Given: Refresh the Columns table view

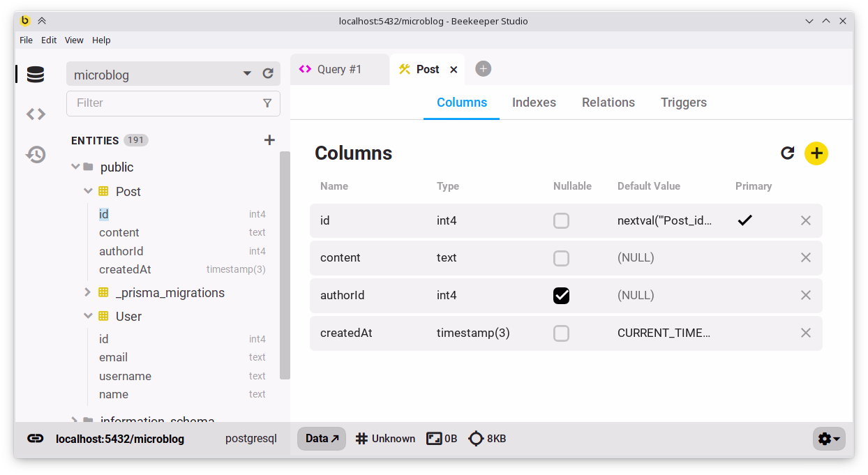Looking at the screenshot, I should tap(788, 153).
